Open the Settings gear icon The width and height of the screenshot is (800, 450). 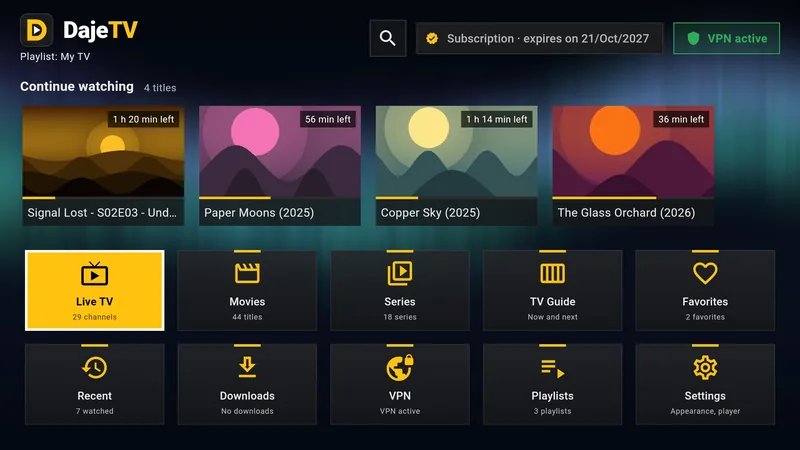705,367
